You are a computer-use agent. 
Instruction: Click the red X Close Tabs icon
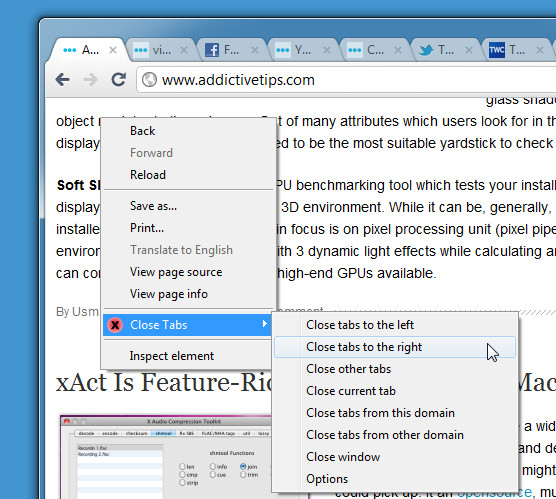115,325
